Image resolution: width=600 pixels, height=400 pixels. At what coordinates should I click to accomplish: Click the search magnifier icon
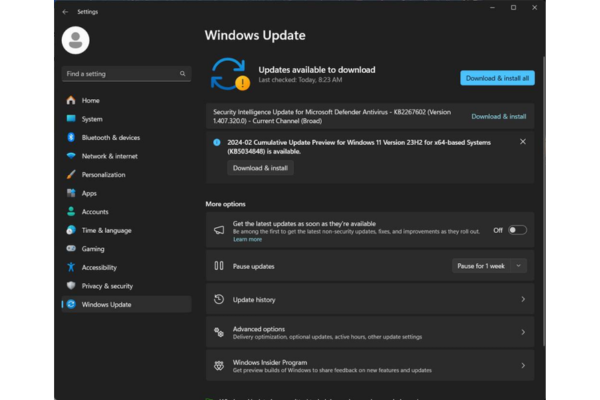[183, 73]
